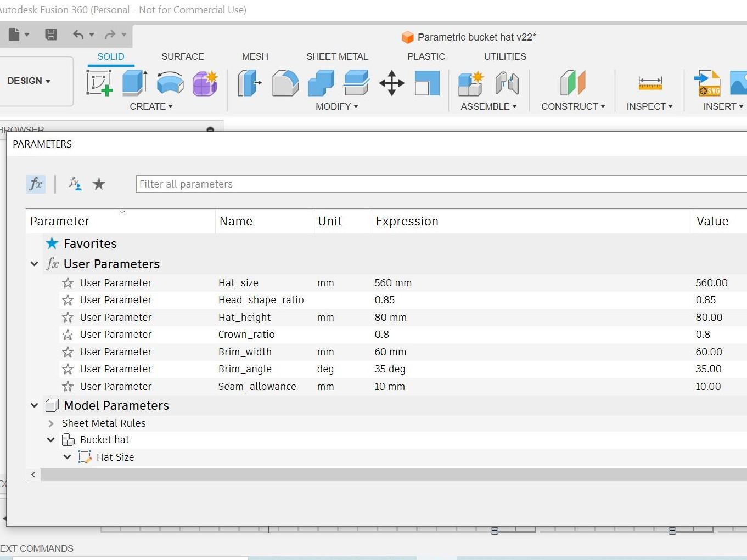The image size is (747, 560).
Task: Click the Bucket hat component icon
Action: 68,440
